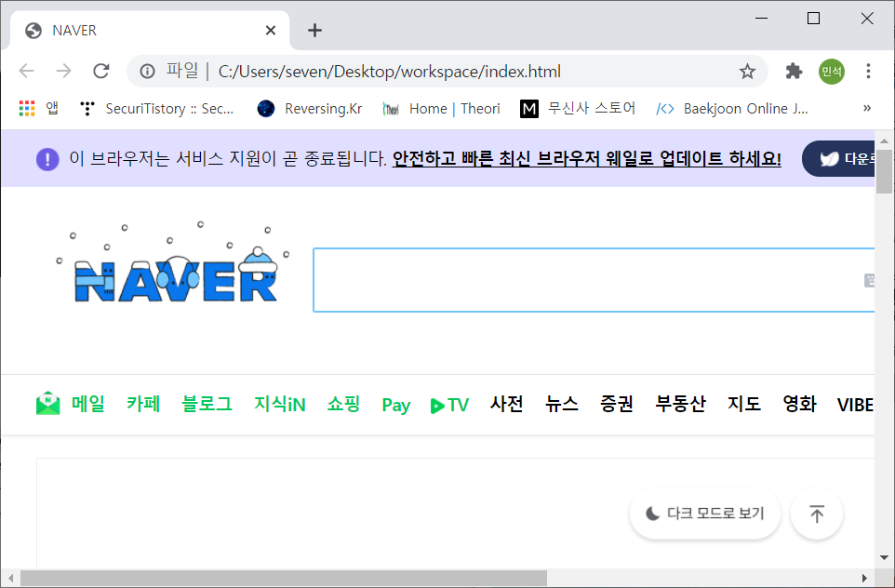
Task: Reload the index.html page
Action: pos(101,72)
